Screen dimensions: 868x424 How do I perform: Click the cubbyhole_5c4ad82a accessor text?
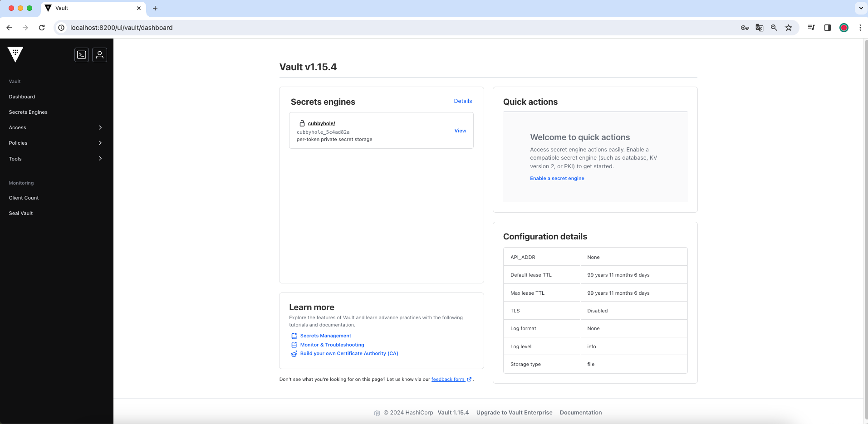pyautogui.click(x=323, y=132)
